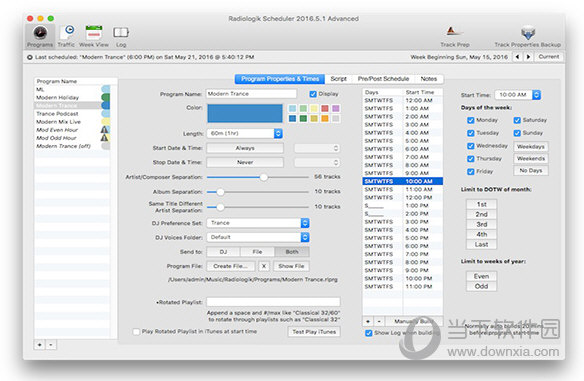Click the Rotated Playlist input field
The width and height of the screenshot is (584, 381).
[x=273, y=302]
